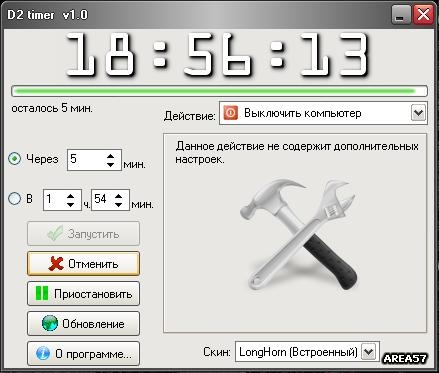This screenshot has width=439, height=373.
Task: Increase the Через minutes spinner value
Action: tap(111, 156)
